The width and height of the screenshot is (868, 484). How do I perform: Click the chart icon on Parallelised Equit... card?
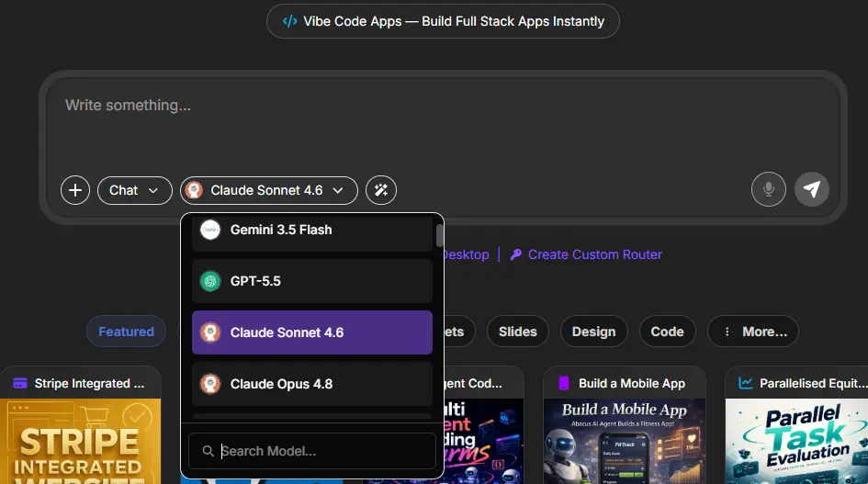[x=746, y=383]
